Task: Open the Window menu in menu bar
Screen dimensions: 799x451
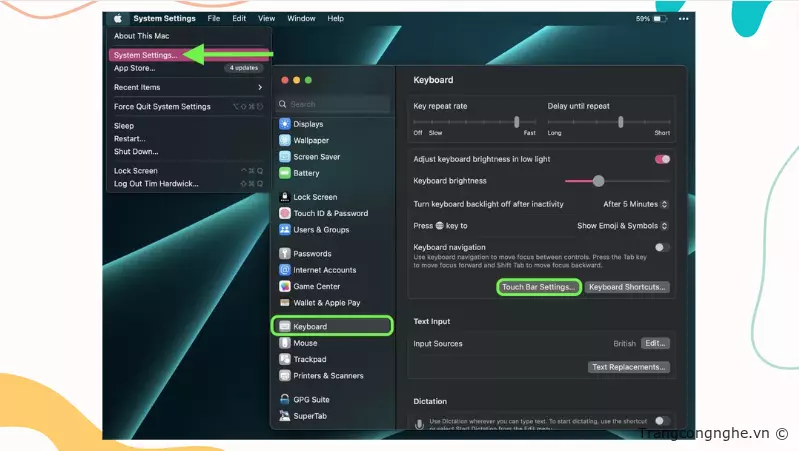Action: pos(301,18)
